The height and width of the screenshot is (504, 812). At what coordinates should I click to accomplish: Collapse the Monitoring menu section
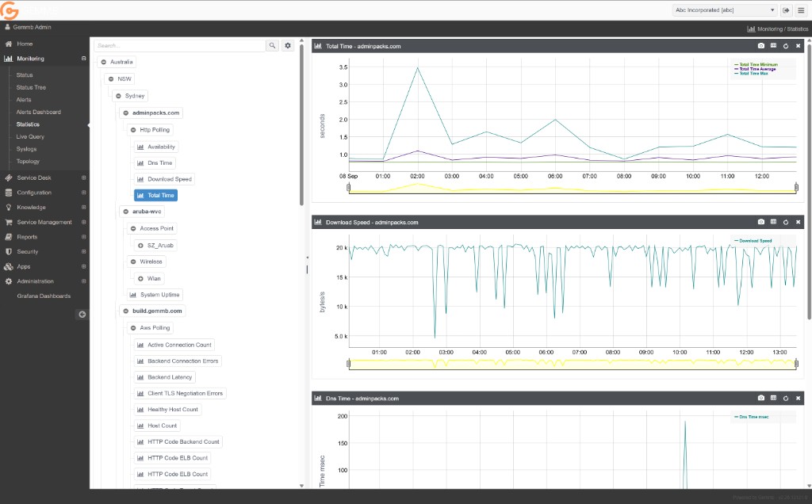click(83, 59)
